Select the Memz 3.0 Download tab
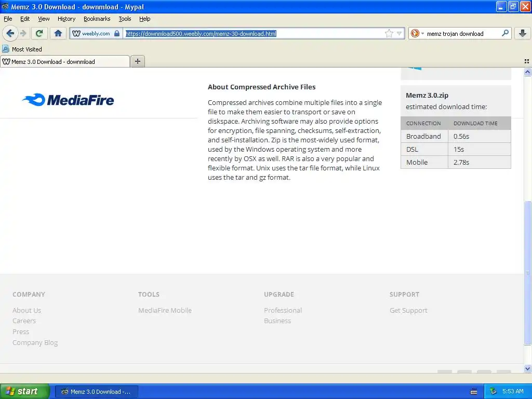Viewport: 532px width, 399px height. click(x=65, y=61)
